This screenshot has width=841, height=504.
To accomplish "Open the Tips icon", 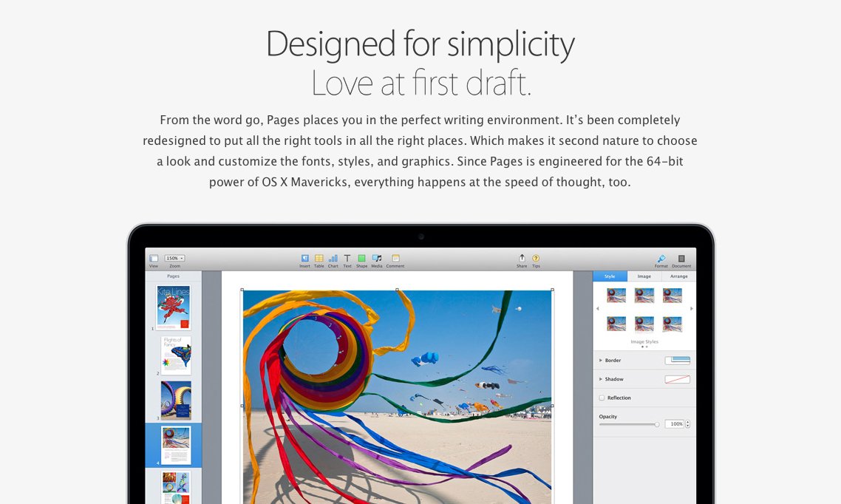I will (535, 256).
